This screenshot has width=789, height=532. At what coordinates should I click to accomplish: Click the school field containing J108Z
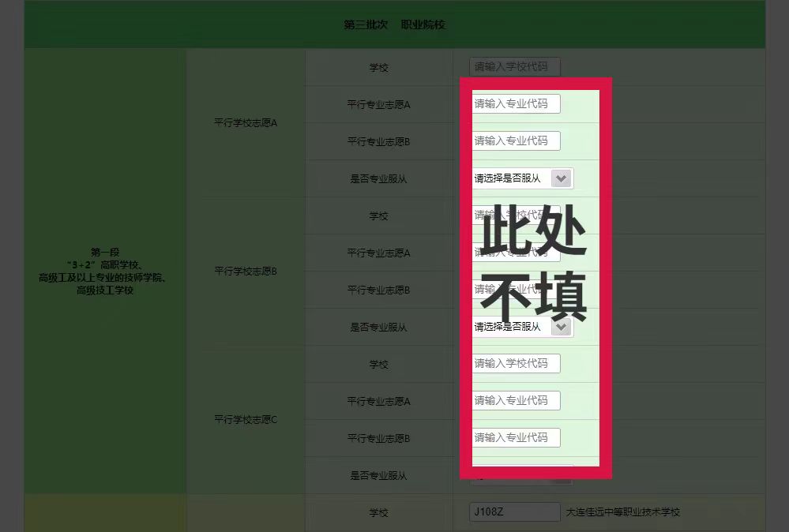(514, 512)
